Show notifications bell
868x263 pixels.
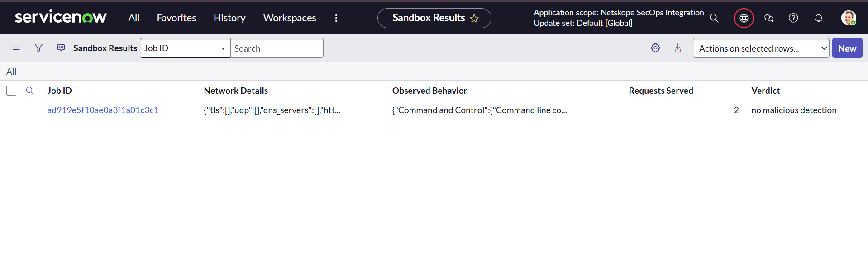(818, 18)
